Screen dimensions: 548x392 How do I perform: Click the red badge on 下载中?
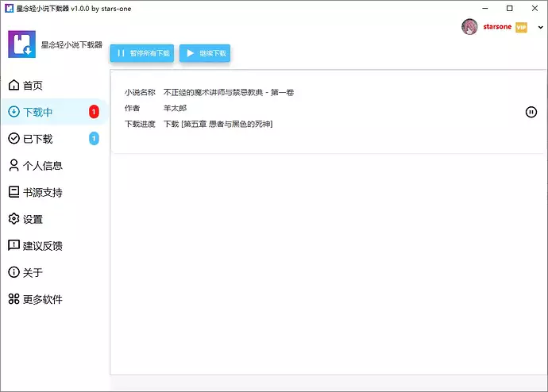click(94, 112)
